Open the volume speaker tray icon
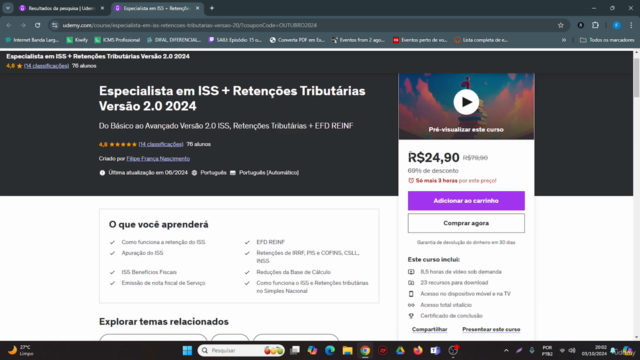 pyautogui.click(x=572, y=350)
